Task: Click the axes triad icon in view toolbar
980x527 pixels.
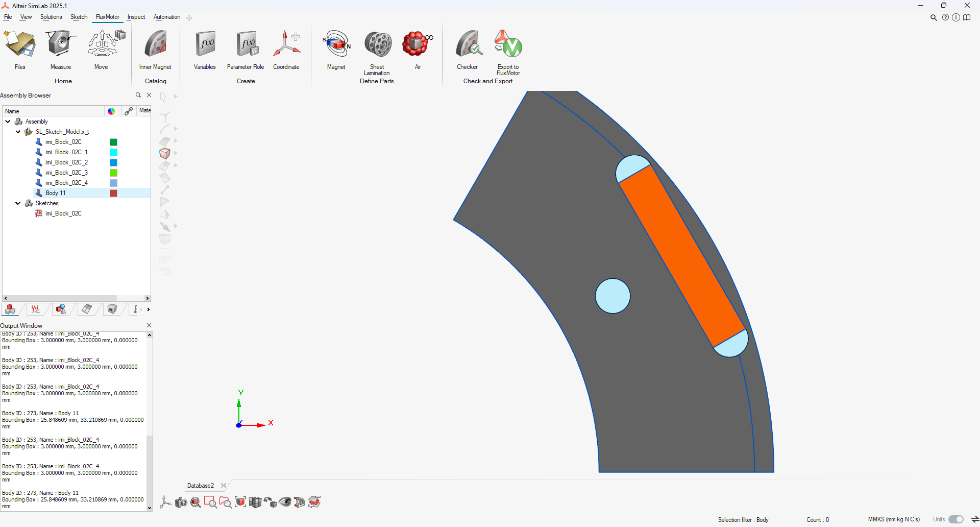Action: tap(165, 502)
